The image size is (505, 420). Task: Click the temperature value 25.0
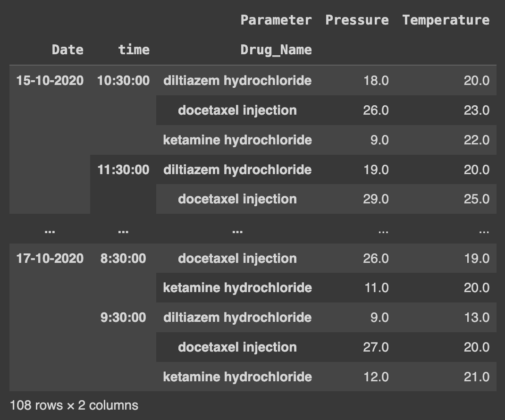(x=476, y=199)
